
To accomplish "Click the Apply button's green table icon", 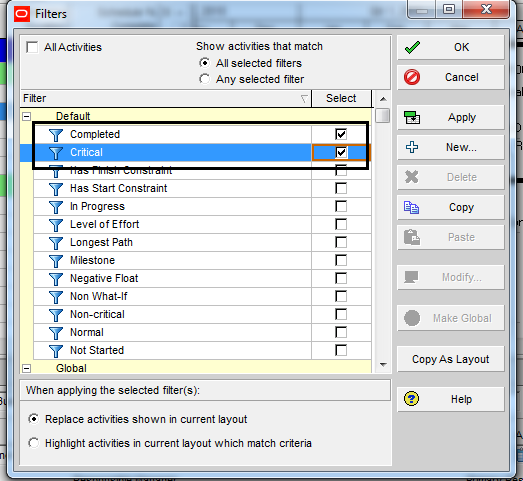I will 412,117.
